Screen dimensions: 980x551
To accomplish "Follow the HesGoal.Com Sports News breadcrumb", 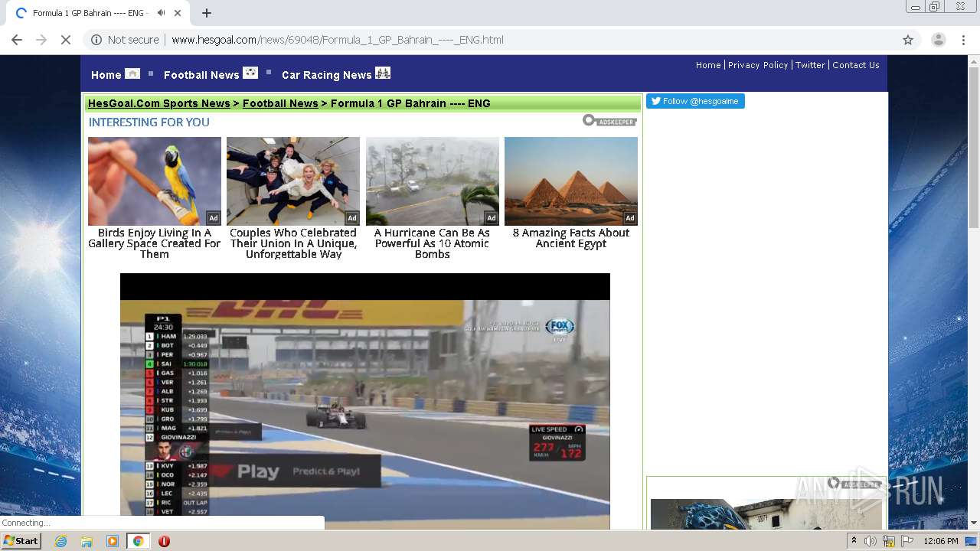I will coord(159,103).
